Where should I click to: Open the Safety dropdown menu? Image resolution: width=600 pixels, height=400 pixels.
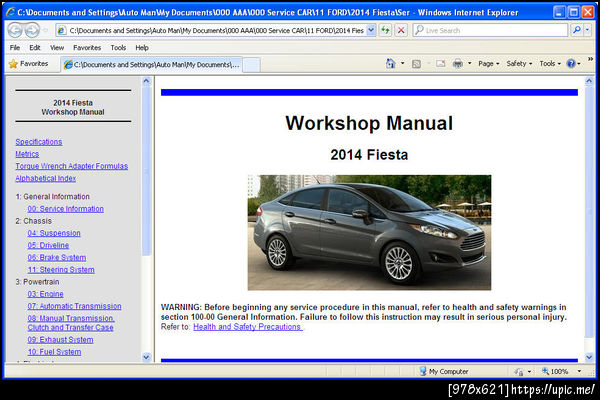[518, 63]
